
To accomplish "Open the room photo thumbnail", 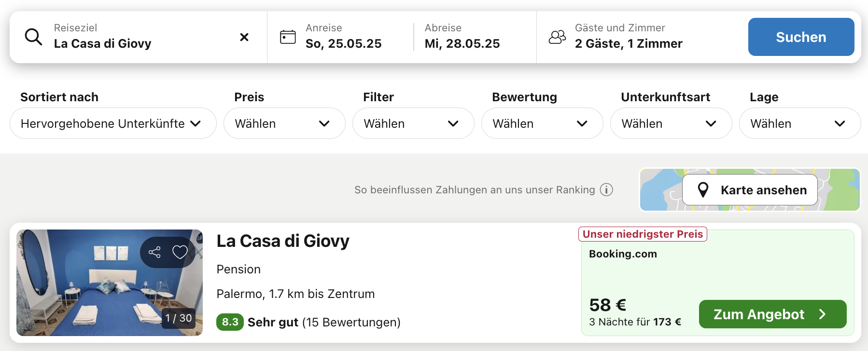I will coord(110,283).
